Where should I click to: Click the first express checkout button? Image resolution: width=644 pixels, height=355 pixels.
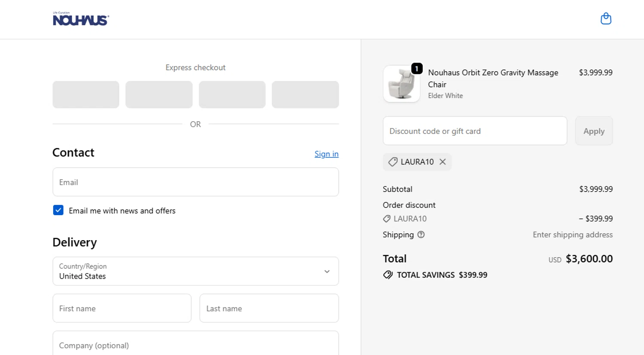(86, 94)
